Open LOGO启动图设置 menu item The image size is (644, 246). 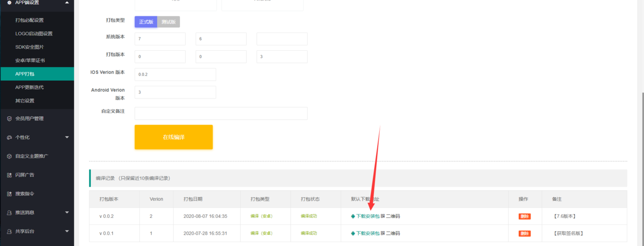[x=34, y=33]
